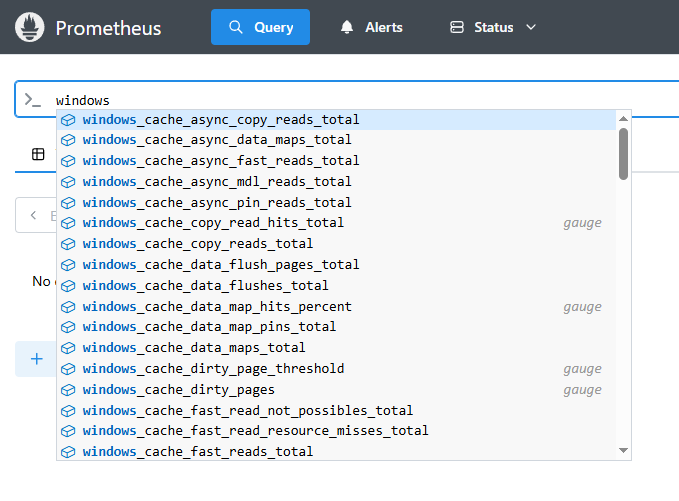679x501 pixels.
Task: Select windows_cache_copy_read_hits_total suggestion
Action: [x=336, y=223]
